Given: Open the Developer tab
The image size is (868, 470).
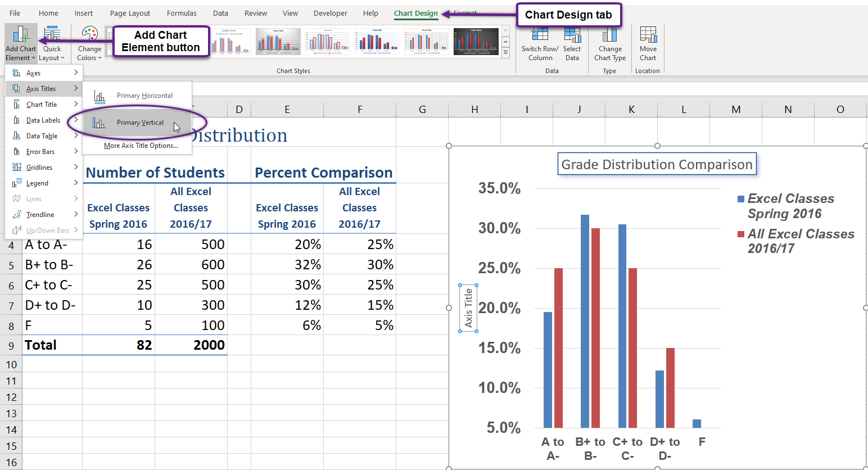Looking at the screenshot, I should pos(331,13).
